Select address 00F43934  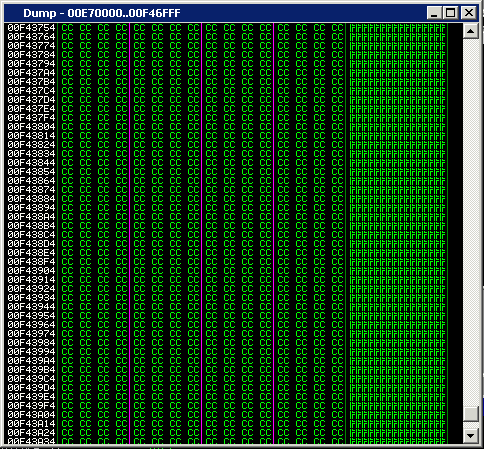(31, 298)
